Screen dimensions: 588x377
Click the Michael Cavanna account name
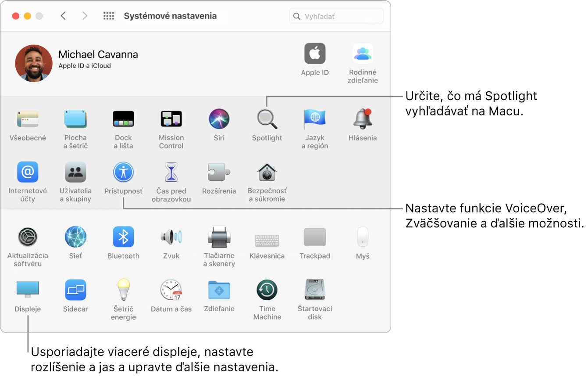pos(98,54)
